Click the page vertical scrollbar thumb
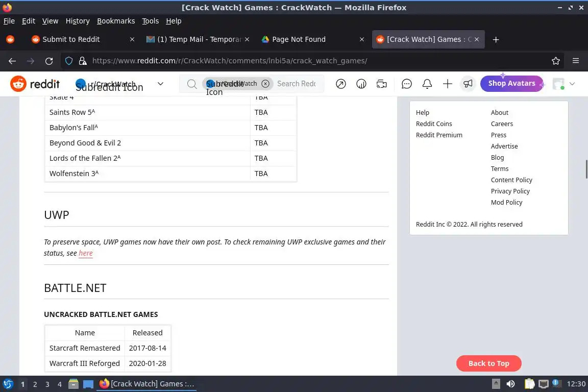Image resolution: width=588 pixels, height=392 pixels. [x=586, y=169]
